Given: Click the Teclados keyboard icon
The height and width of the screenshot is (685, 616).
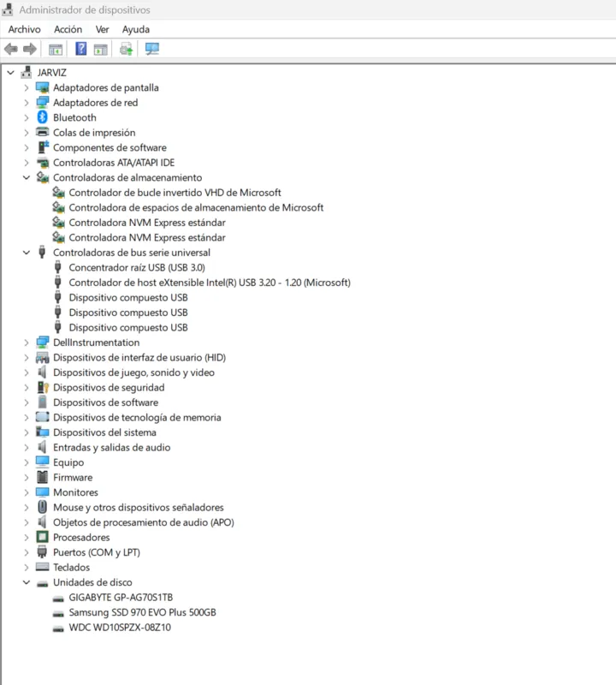Looking at the screenshot, I should tap(42, 567).
